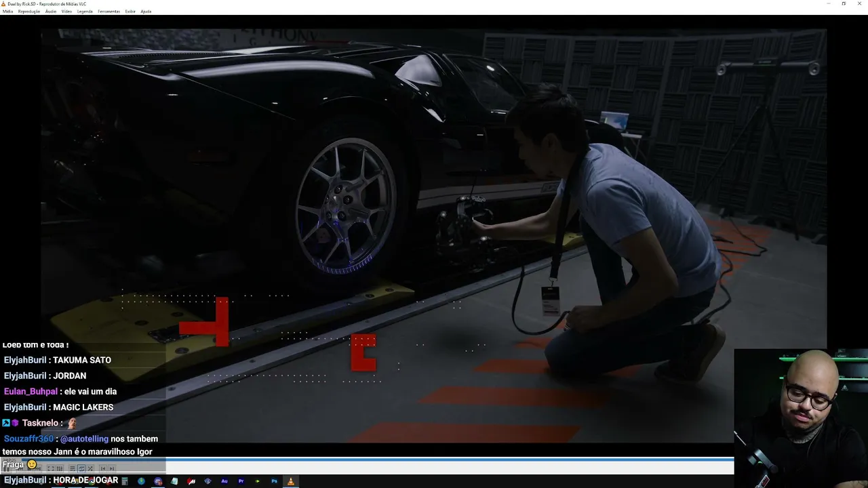868x488 pixels.
Task: Toggle shuffle random playback
Action: point(90,468)
